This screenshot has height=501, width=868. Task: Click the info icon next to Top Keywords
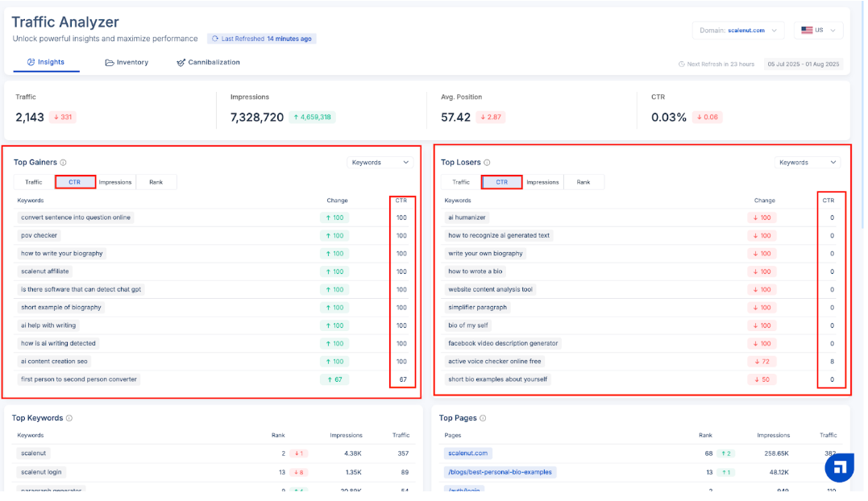pos(69,418)
